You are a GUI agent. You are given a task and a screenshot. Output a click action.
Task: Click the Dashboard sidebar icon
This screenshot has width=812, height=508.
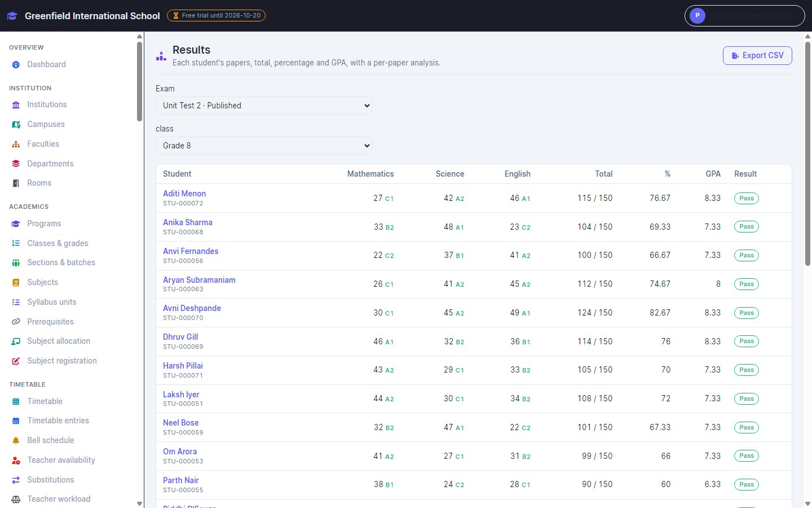(x=16, y=65)
